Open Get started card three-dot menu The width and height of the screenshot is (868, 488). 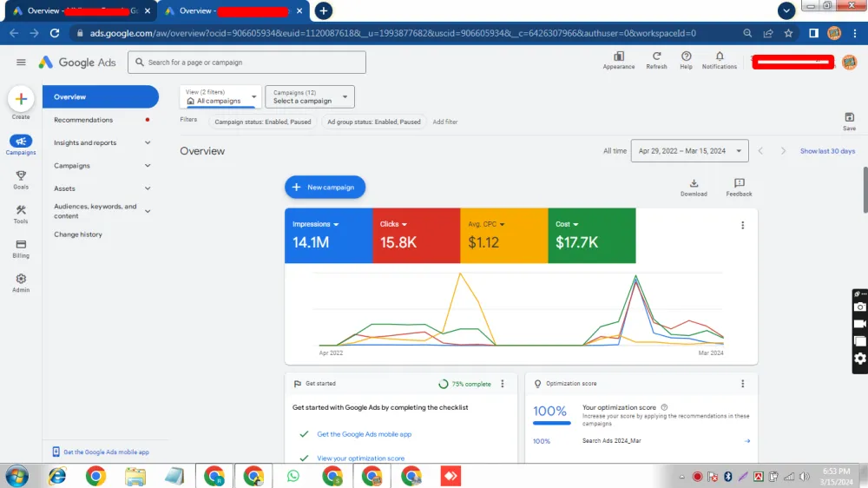point(502,383)
